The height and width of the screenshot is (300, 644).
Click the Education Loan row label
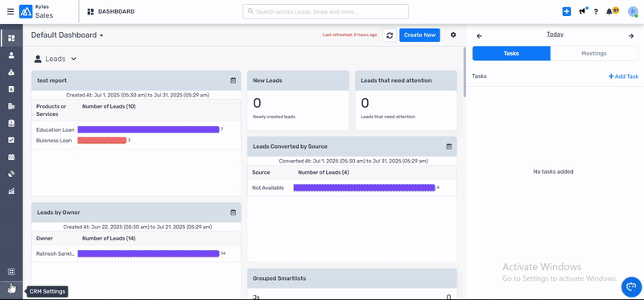point(56,129)
